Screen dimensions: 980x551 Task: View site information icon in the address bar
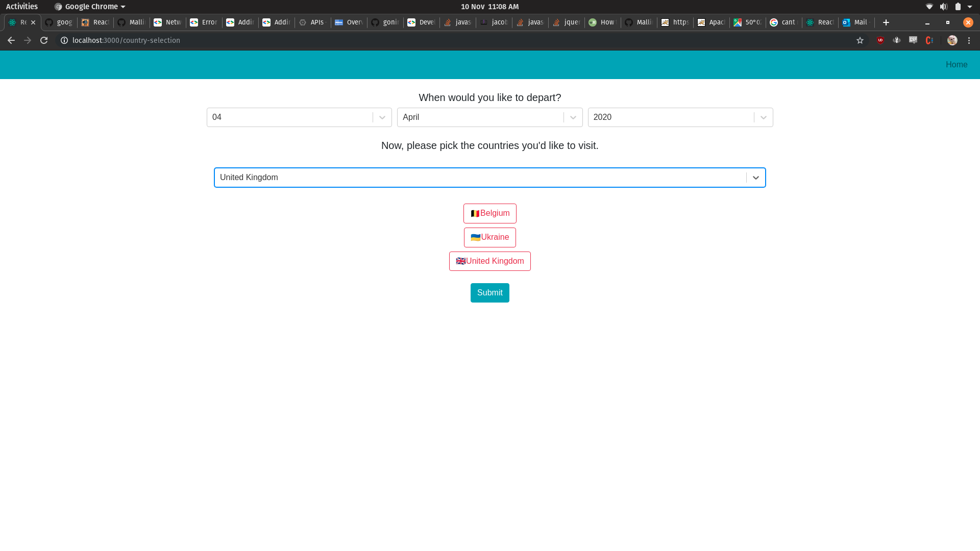click(x=64, y=40)
